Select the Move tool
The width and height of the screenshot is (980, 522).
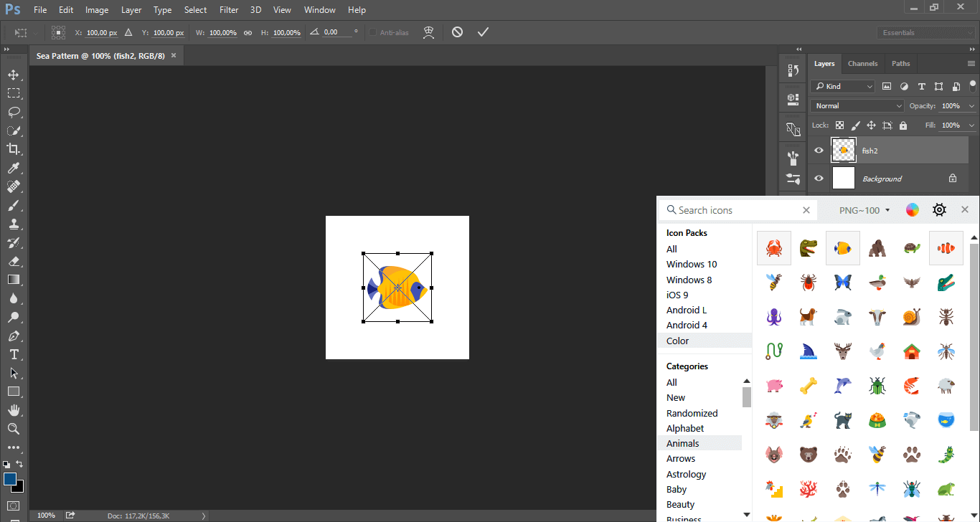point(14,74)
